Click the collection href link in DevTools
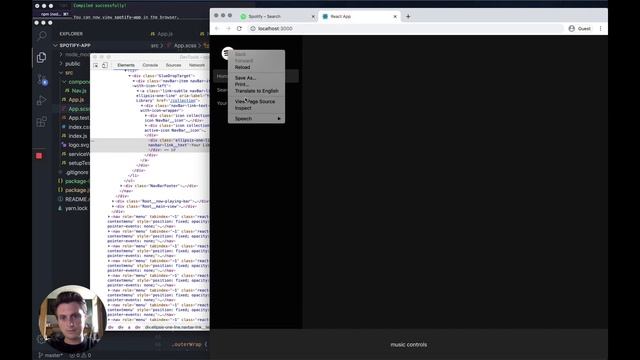 [182, 100]
